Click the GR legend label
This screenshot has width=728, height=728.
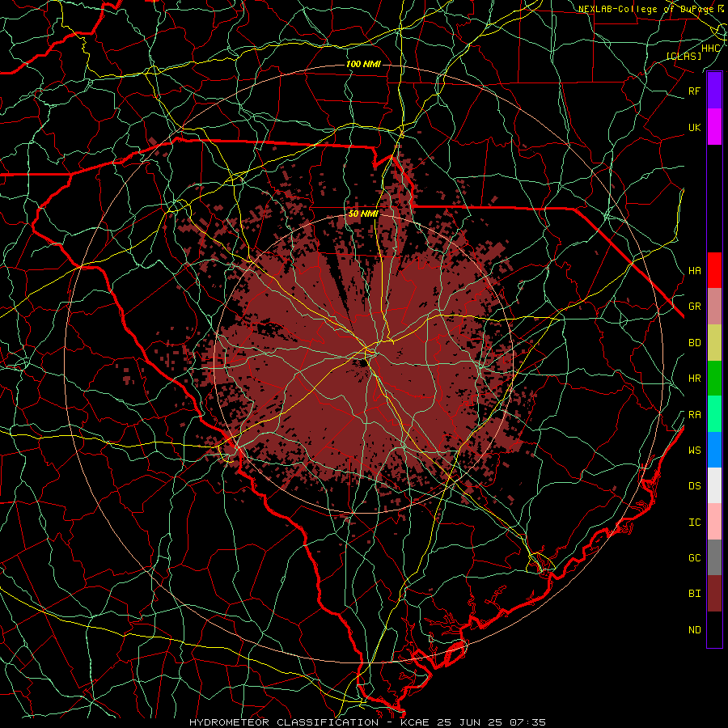click(x=695, y=307)
